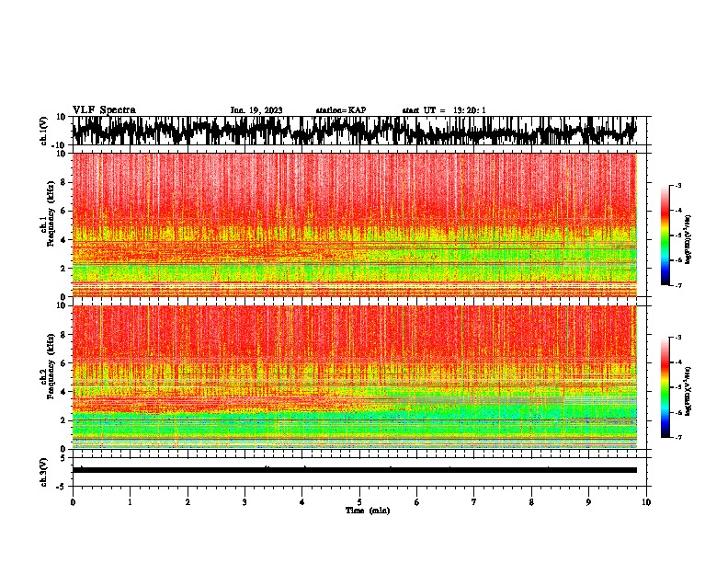Click the time axis tick label 0
728x563 pixels.
[x=73, y=502]
